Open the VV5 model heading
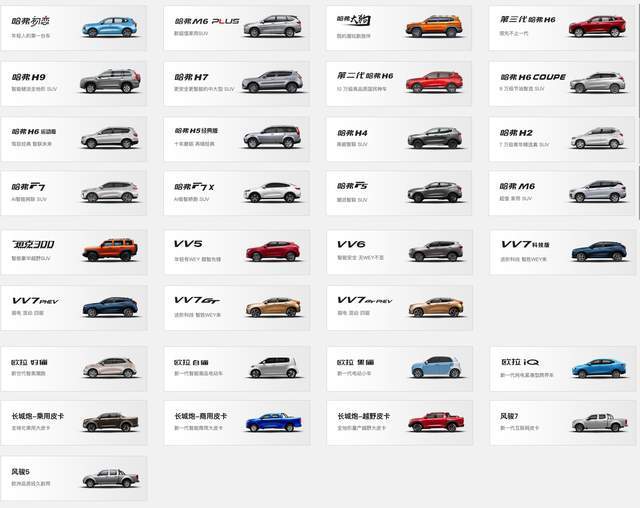Viewport: 640px width, 508px height. coord(188,244)
